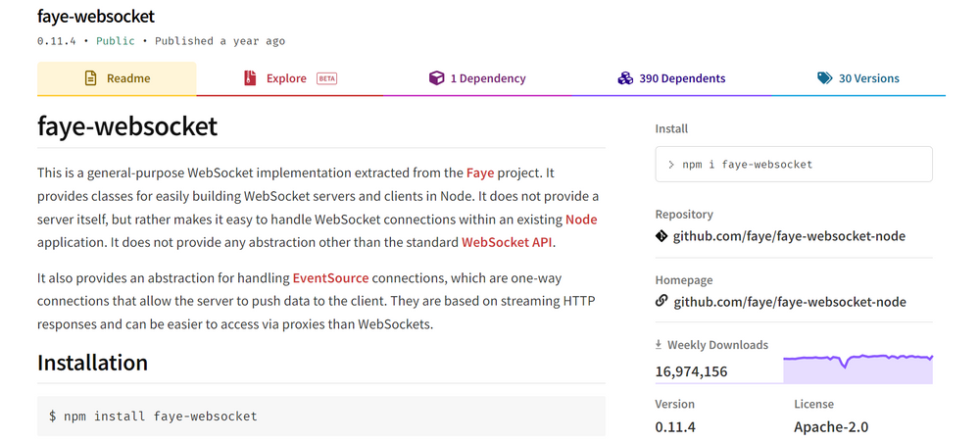Screen dimensions: 980x442
Task: Click the Weekly Downloads arrow icon
Action: [x=659, y=344]
